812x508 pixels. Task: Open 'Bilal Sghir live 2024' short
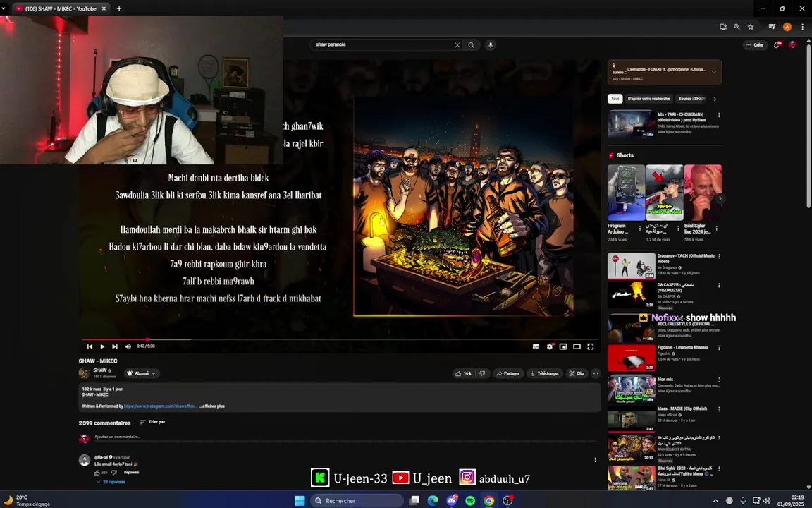click(x=703, y=193)
